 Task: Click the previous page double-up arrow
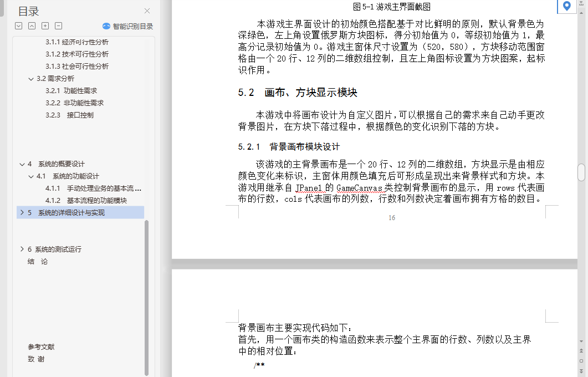[x=581, y=351]
